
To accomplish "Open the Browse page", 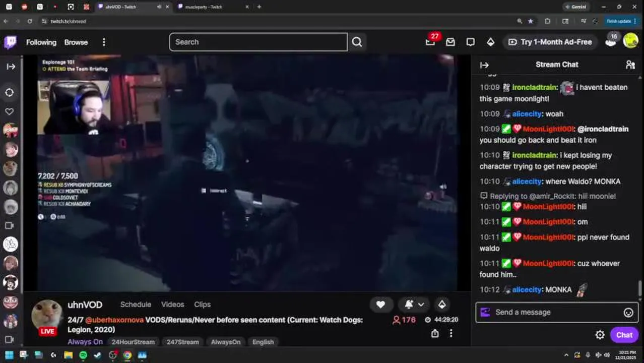I will 76,42.
